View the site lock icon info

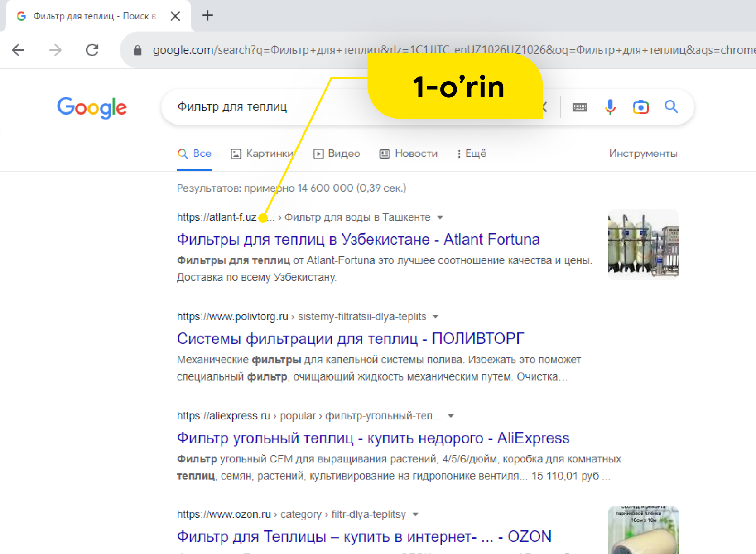click(x=138, y=50)
